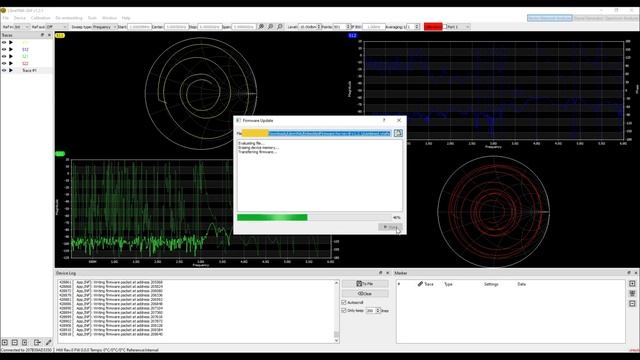Click the Clear button in Device Log
The height and width of the screenshot is (360, 640).
[x=365, y=293]
